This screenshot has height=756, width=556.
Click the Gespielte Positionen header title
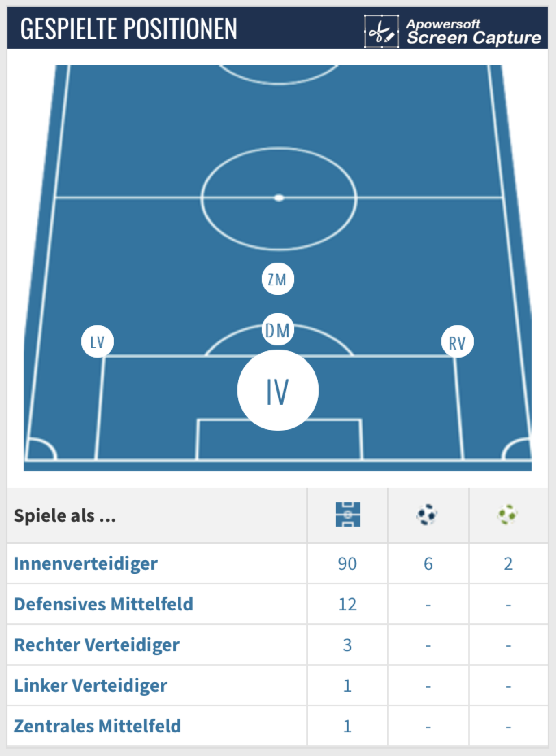[x=128, y=28]
